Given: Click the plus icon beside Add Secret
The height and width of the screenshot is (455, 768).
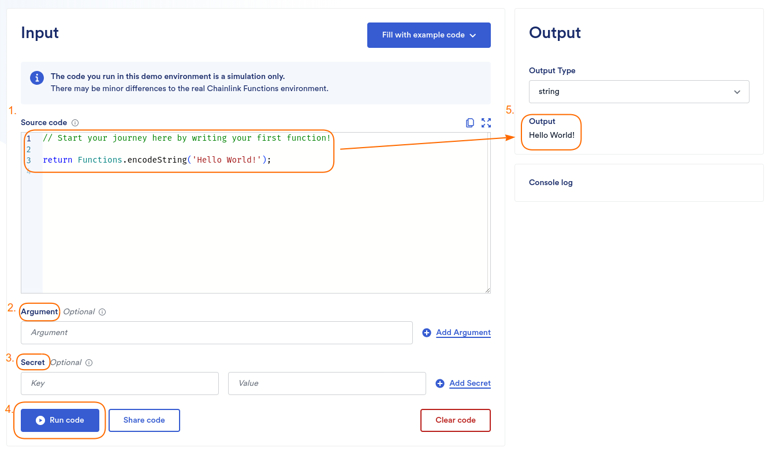Looking at the screenshot, I should (x=440, y=384).
